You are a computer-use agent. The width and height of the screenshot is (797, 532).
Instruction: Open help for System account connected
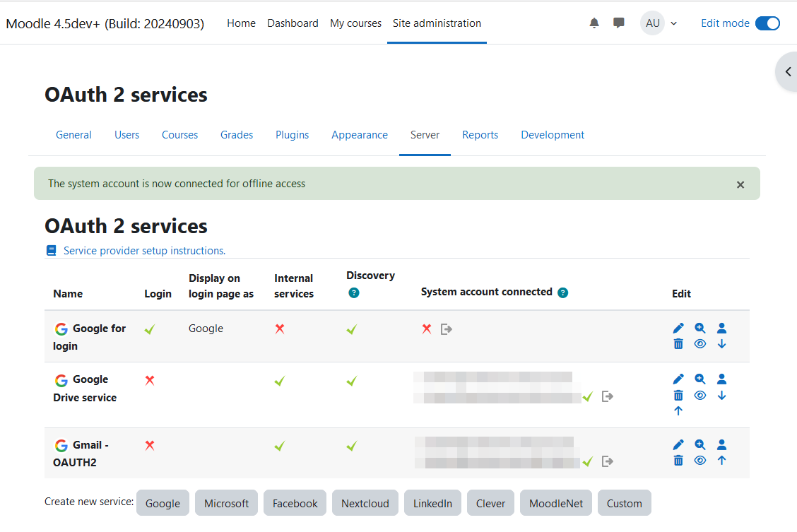pos(562,292)
